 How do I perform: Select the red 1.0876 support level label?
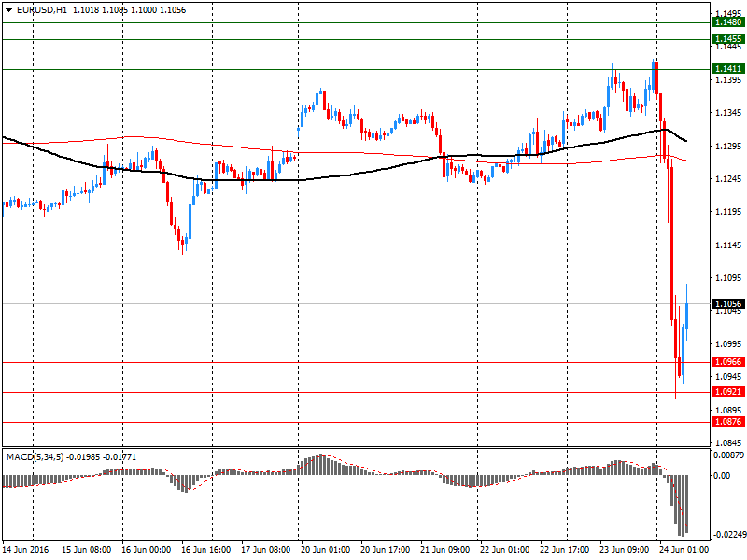coord(728,422)
